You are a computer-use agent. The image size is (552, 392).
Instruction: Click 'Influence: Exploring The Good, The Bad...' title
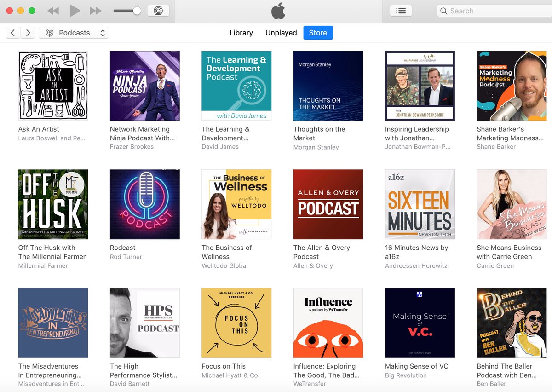tap(327, 371)
